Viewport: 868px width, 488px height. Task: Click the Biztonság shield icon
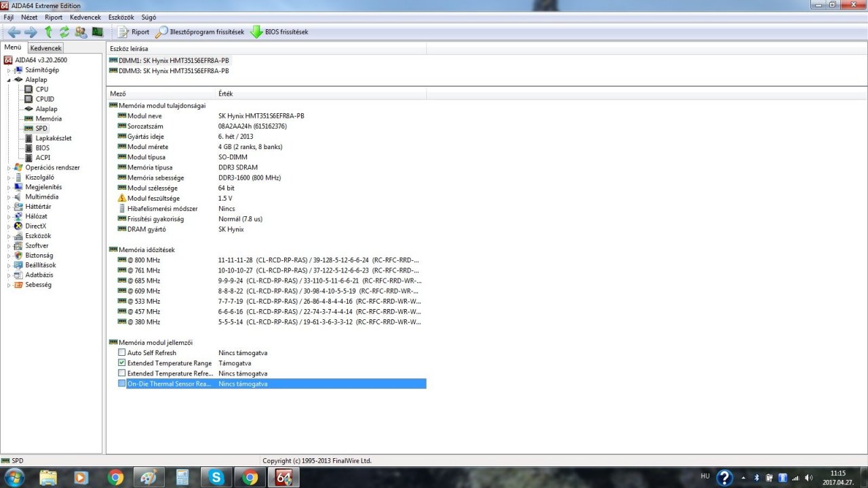coord(18,256)
